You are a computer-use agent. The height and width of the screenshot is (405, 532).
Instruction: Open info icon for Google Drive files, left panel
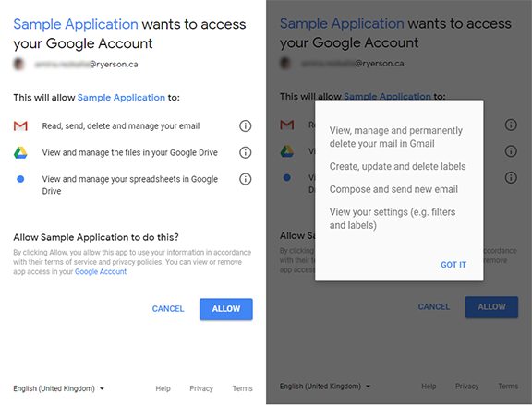coord(246,152)
